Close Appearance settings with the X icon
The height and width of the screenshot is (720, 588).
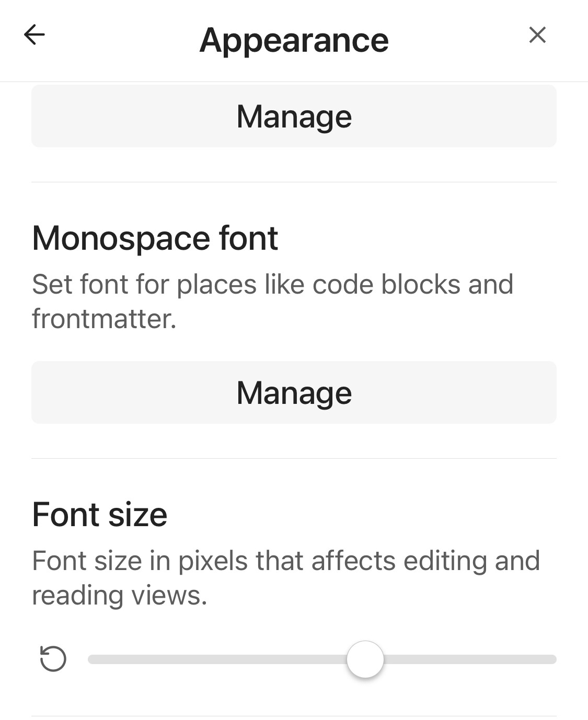pos(537,35)
